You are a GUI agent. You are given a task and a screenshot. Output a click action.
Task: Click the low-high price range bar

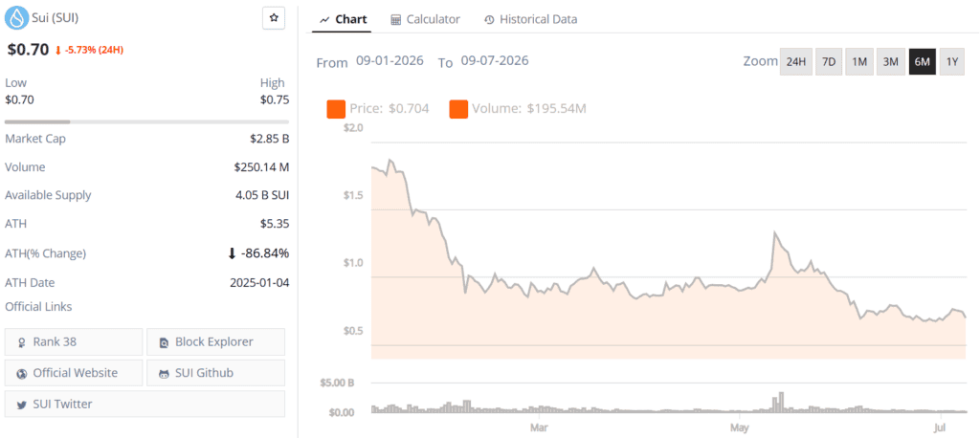146,121
